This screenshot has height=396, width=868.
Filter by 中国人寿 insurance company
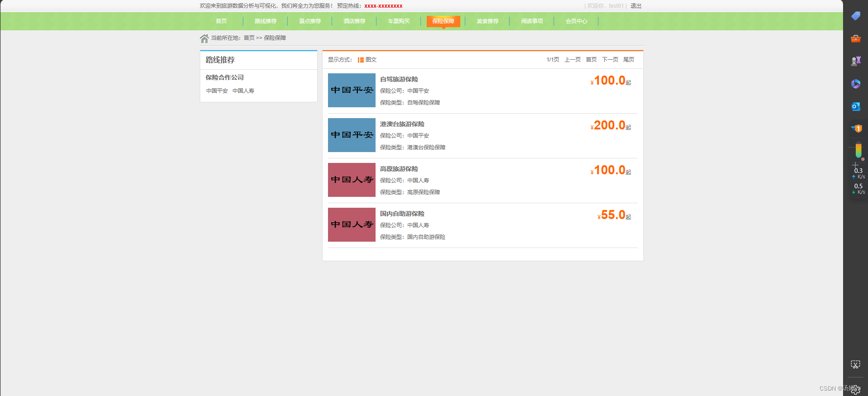coord(243,91)
